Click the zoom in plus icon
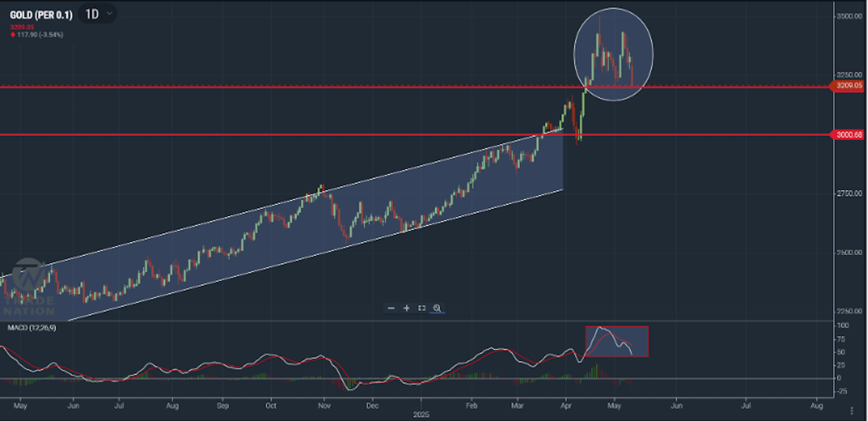This screenshot has width=868, height=421. [x=406, y=308]
